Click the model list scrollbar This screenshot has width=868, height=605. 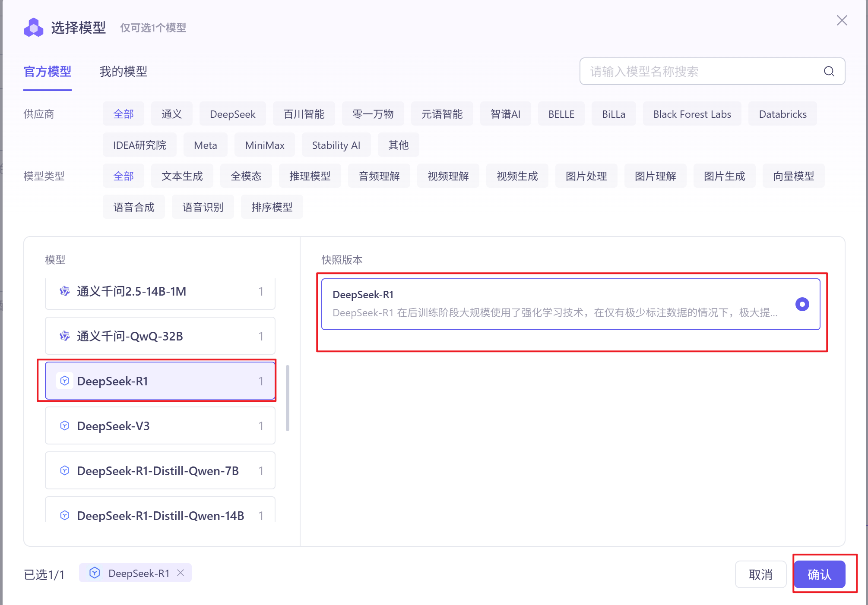tap(288, 398)
